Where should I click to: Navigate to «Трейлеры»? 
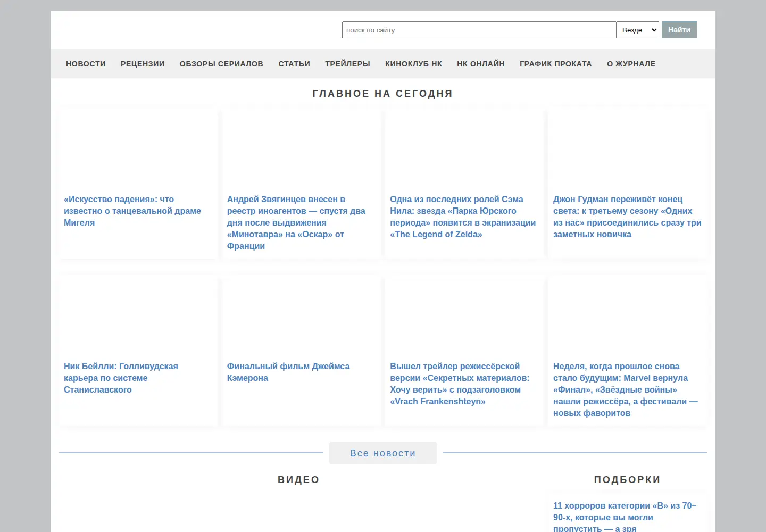[347, 64]
